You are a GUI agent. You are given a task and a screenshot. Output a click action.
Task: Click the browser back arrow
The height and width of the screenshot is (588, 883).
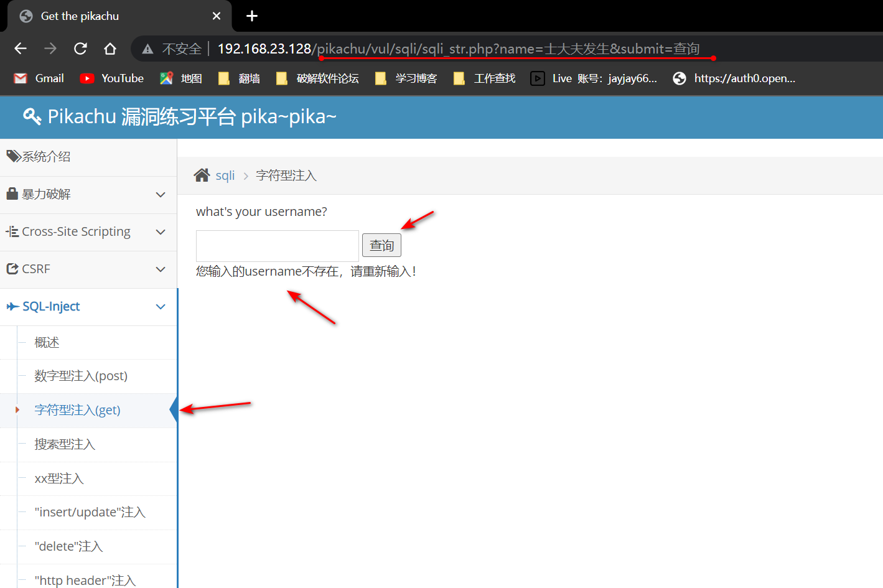pos(21,49)
